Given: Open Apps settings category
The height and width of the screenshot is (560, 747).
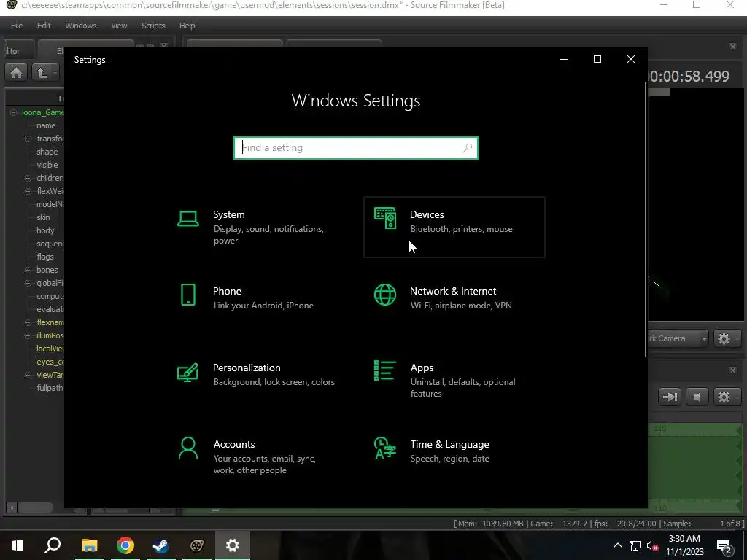Looking at the screenshot, I should pyautogui.click(x=454, y=380).
